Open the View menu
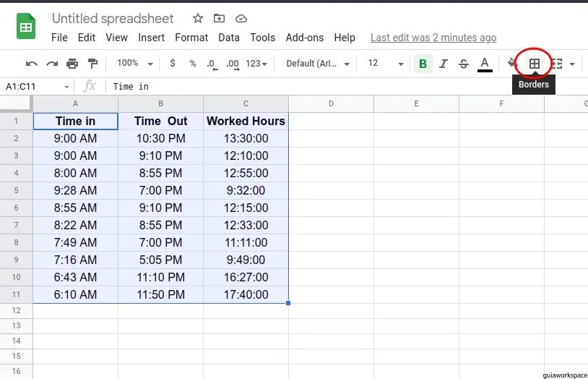 coord(116,38)
